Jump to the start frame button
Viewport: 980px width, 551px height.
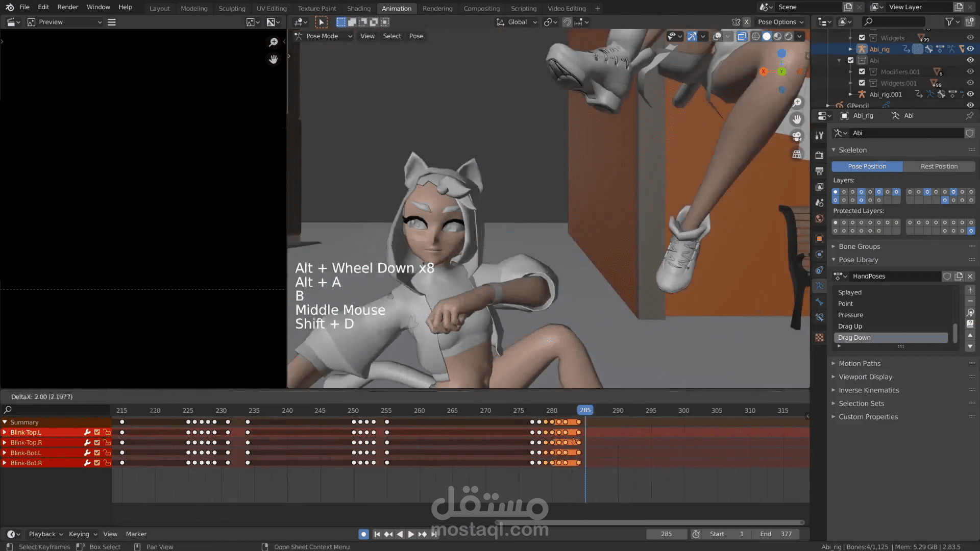click(x=377, y=534)
